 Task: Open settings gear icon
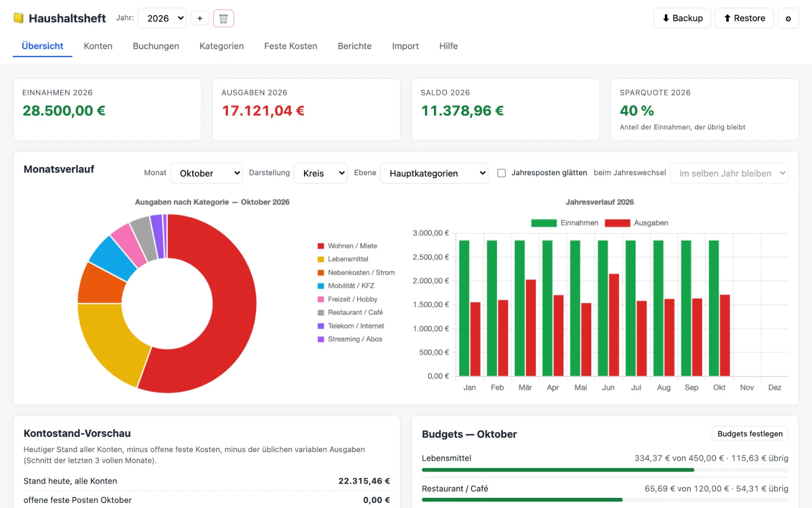point(788,18)
